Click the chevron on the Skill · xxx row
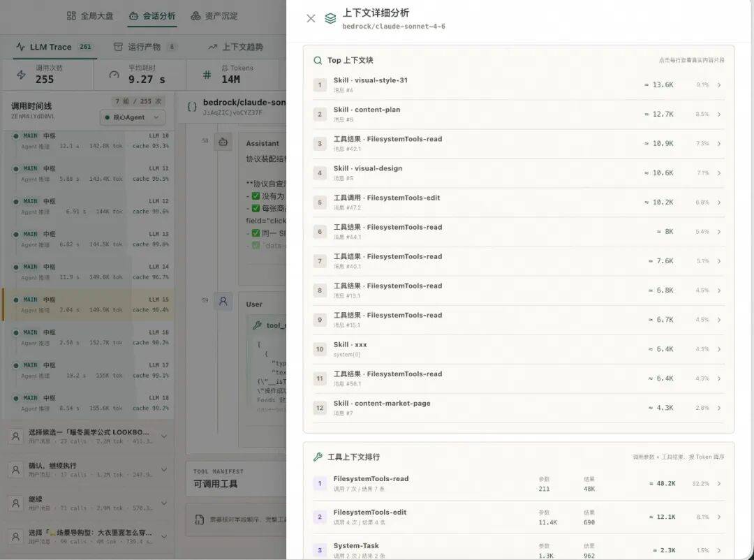 coord(719,349)
